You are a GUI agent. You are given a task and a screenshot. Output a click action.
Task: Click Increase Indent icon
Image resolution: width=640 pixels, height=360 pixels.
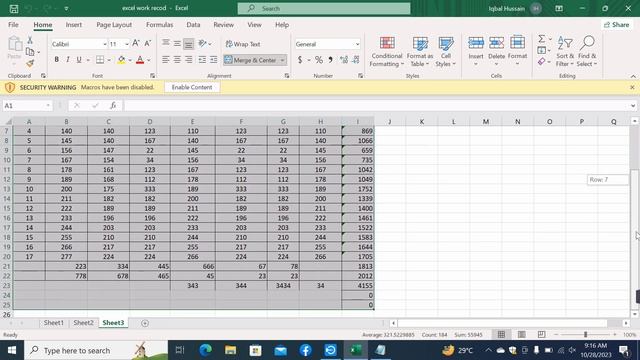coord(214,60)
